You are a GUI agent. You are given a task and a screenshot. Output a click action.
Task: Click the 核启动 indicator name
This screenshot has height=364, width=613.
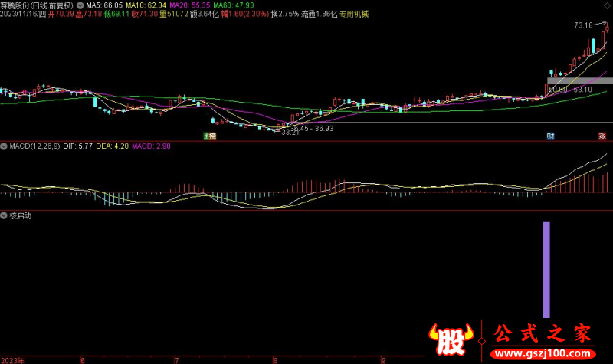21,215
